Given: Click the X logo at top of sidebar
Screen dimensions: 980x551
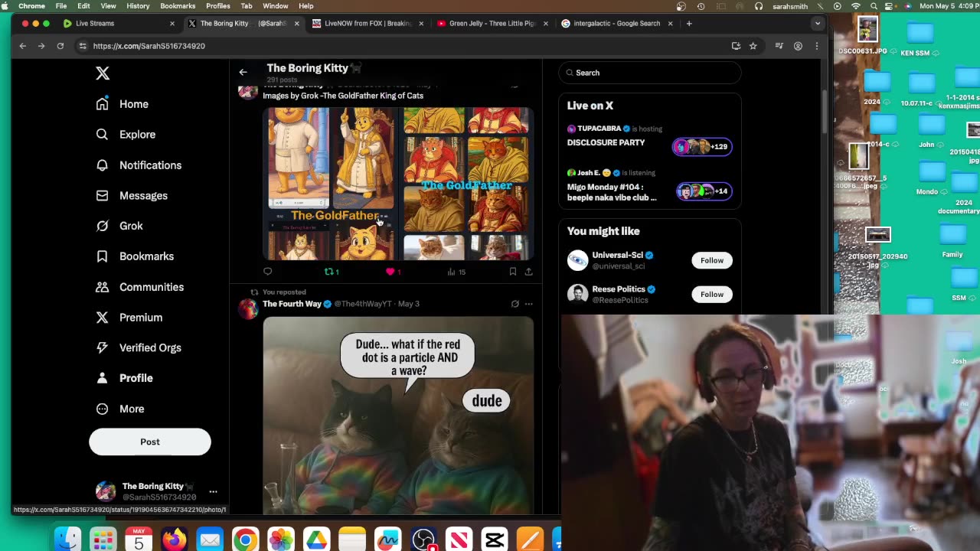Looking at the screenshot, I should 103,73.
